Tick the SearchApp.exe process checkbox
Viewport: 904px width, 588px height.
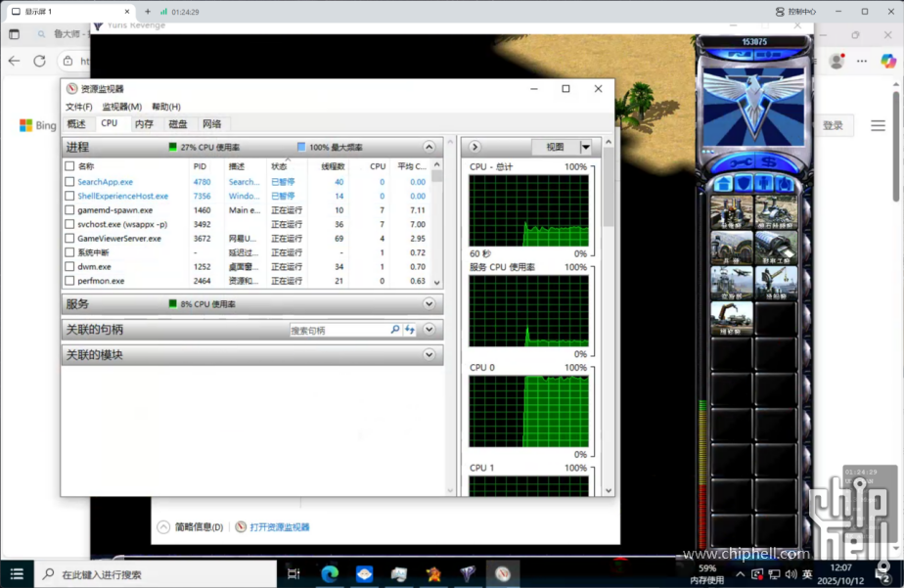point(68,182)
